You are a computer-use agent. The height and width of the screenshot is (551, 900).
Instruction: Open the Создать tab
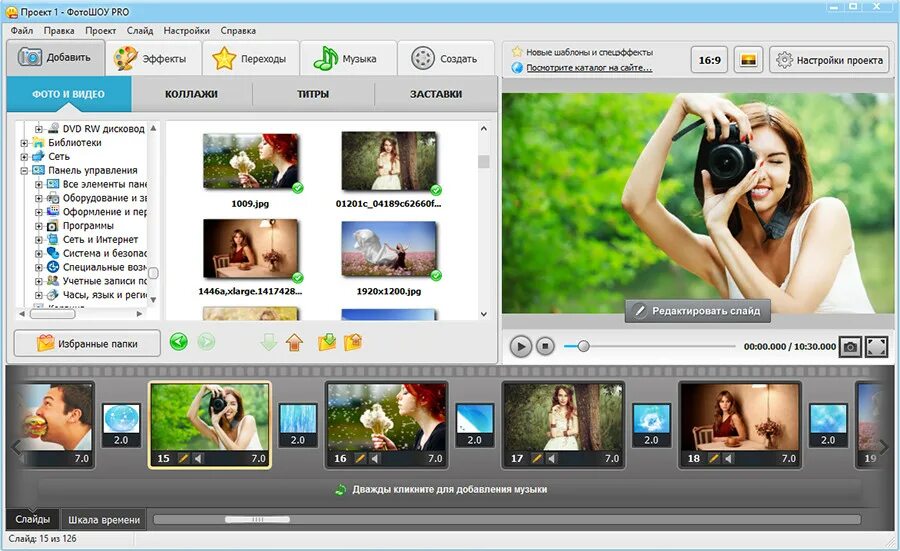pyautogui.click(x=445, y=59)
